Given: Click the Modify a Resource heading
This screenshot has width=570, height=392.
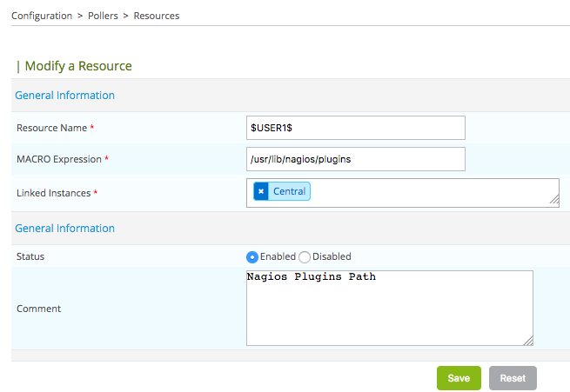Looking at the screenshot, I should pyautogui.click(x=77, y=65).
